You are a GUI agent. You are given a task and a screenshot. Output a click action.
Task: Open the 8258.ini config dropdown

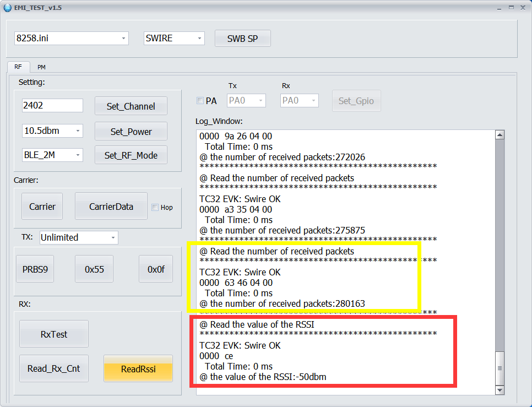coord(71,39)
